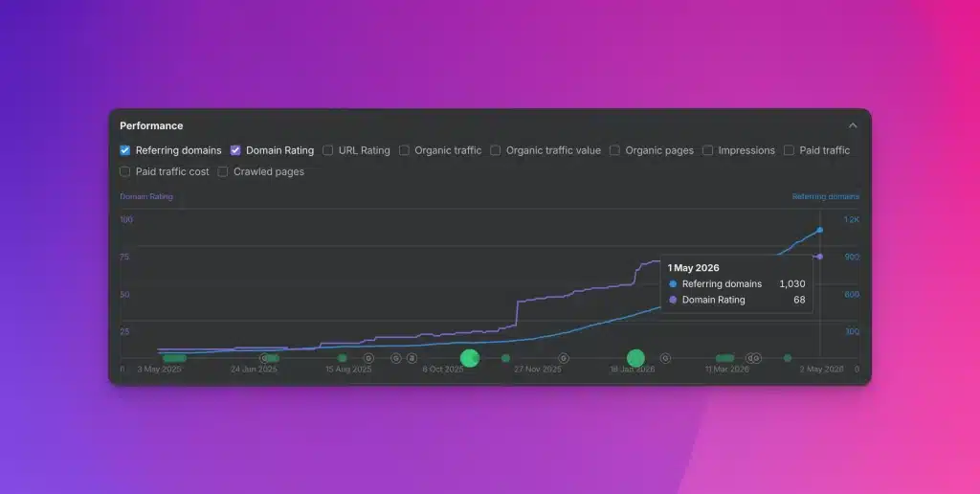Enable the URL Rating checkbox
The width and height of the screenshot is (980, 494).
pos(327,150)
